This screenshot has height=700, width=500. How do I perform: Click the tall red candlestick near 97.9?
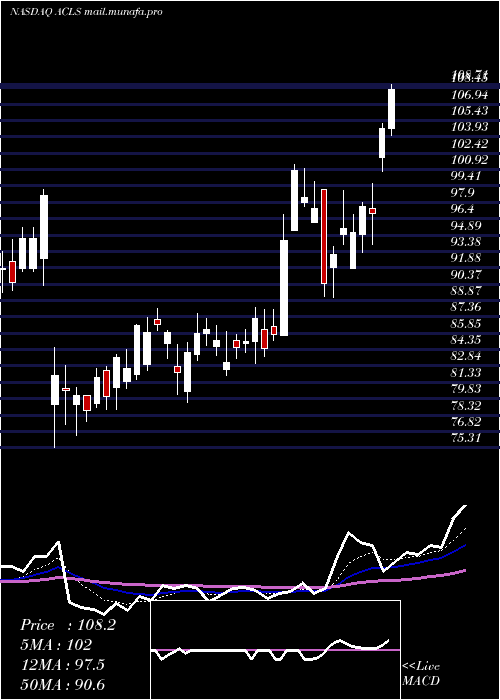[x=324, y=237]
